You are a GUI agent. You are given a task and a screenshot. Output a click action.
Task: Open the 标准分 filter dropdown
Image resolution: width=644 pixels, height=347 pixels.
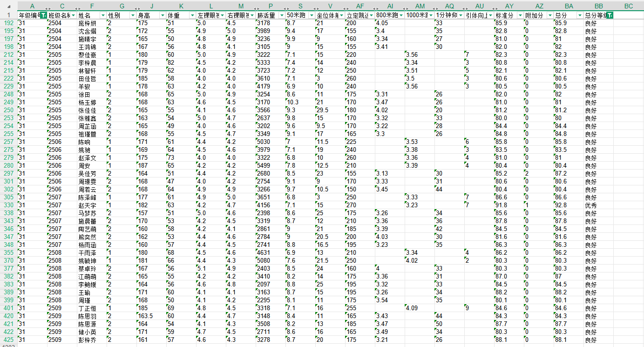(520, 15)
